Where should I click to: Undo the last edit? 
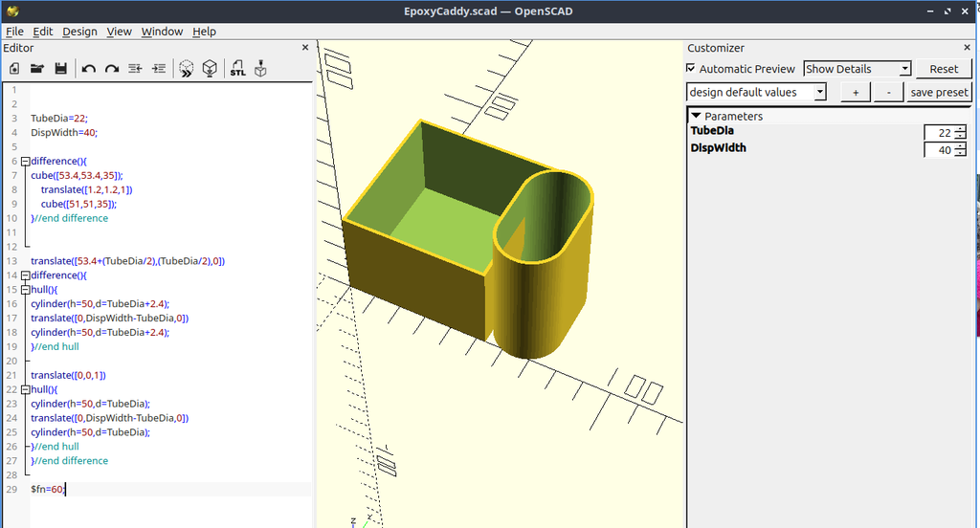pyautogui.click(x=88, y=69)
